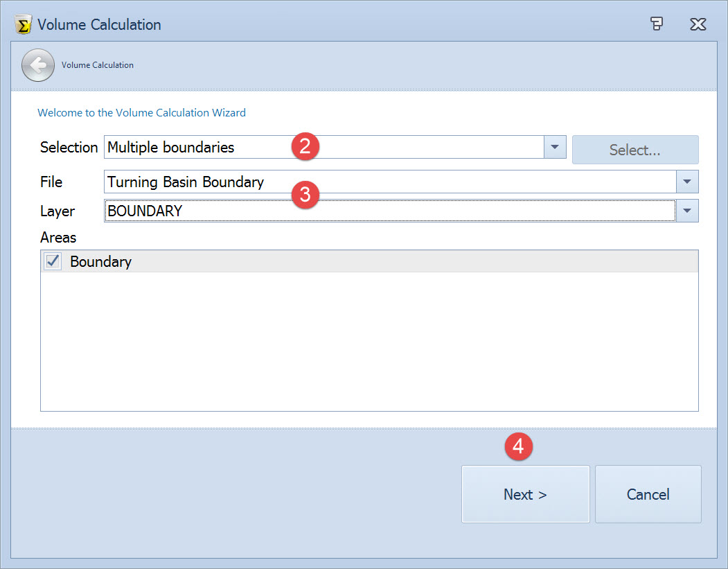Click the red number 3 marker
The image size is (728, 569).
tap(305, 195)
